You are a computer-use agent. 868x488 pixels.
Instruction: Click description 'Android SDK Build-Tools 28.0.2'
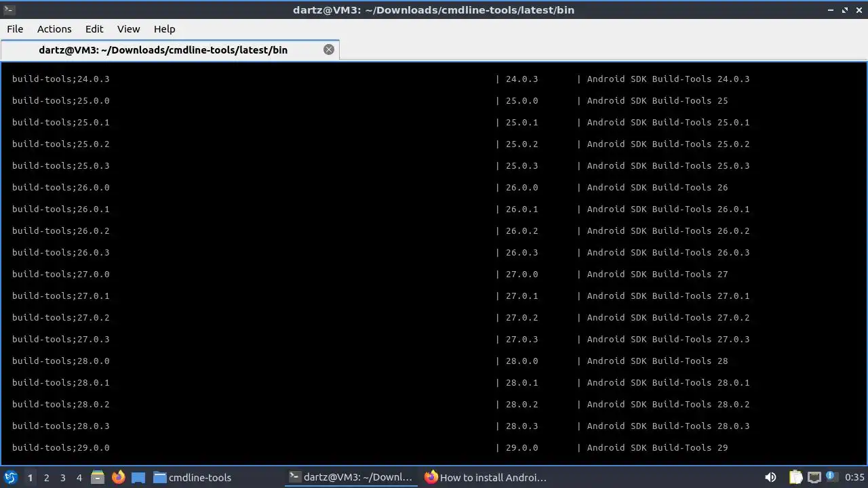coord(668,405)
